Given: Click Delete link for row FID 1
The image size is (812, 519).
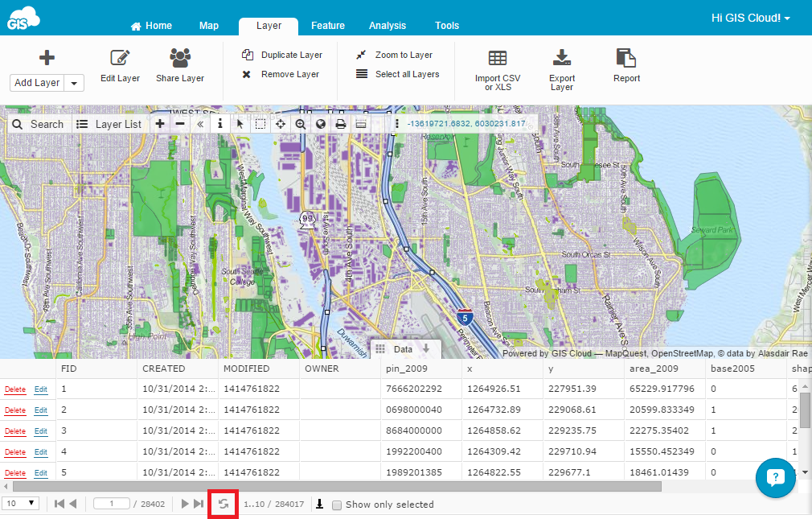Looking at the screenshot, I should pyautogui.click(x=15, y=389).
